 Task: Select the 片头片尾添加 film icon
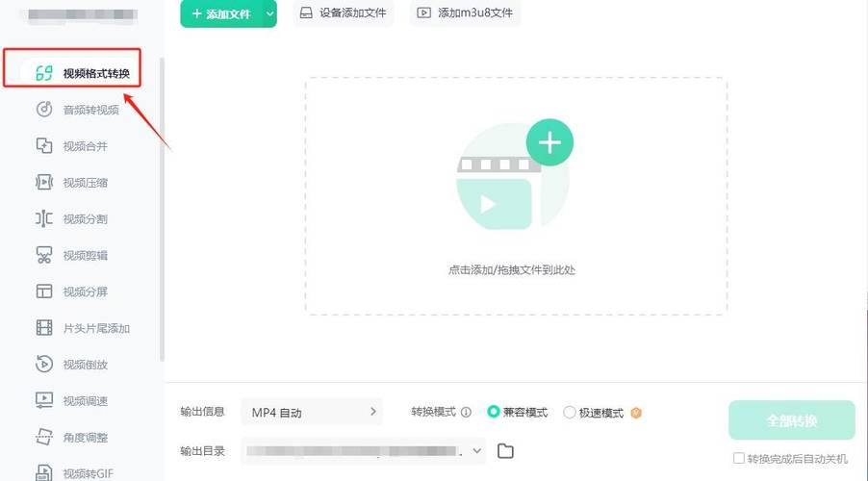pos(44,328)
